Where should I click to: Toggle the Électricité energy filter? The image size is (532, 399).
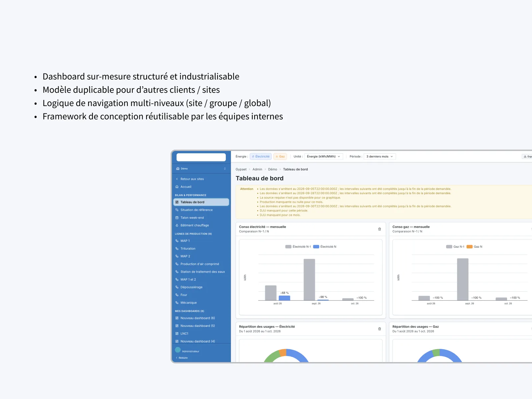261,157
